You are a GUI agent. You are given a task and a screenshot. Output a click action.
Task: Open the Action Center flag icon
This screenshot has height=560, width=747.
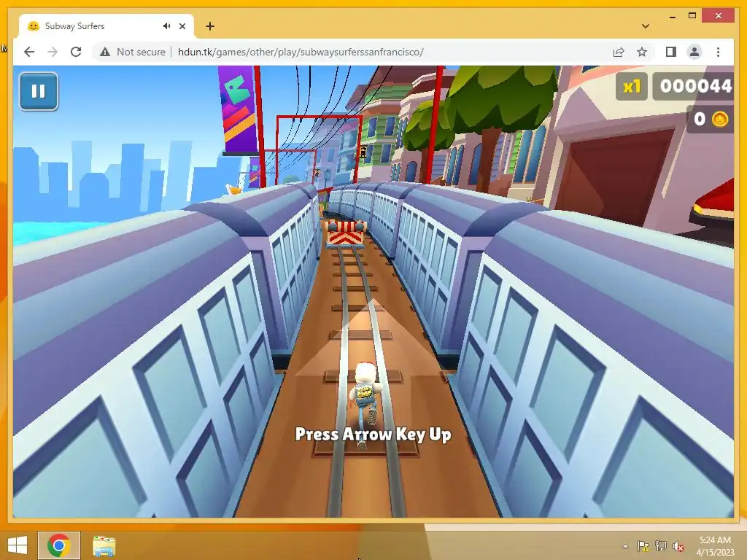(x=643, y=546)
